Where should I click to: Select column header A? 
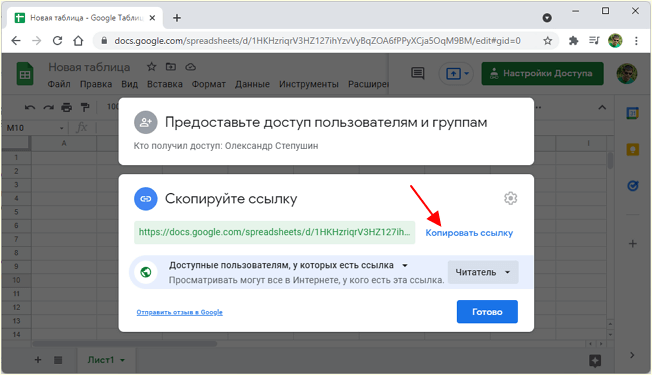(64, 143)
